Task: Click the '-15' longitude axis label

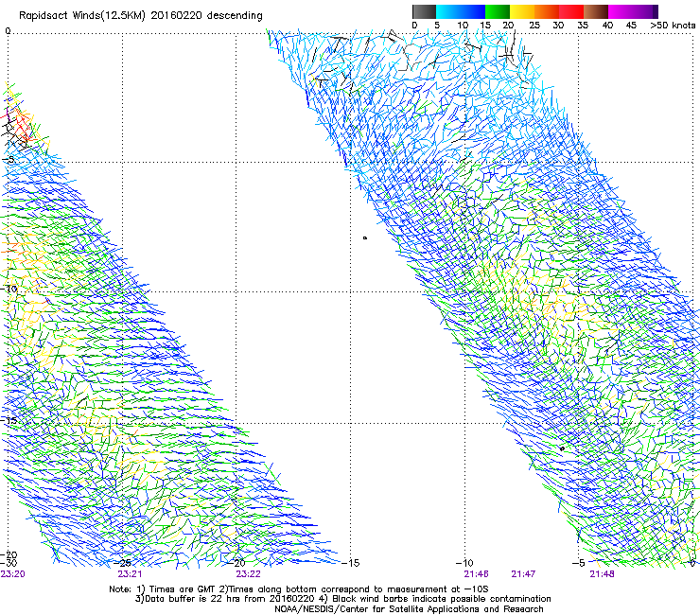Action: 351,563
